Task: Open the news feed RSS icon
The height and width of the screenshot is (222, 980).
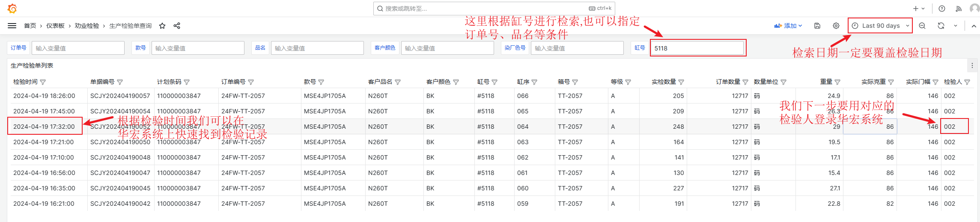Action: (959, 9)
